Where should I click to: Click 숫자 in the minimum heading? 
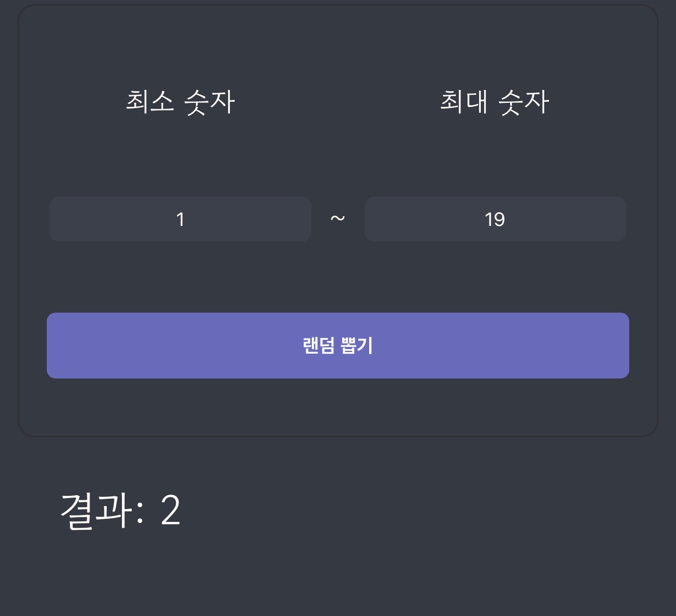pos(209,102)
